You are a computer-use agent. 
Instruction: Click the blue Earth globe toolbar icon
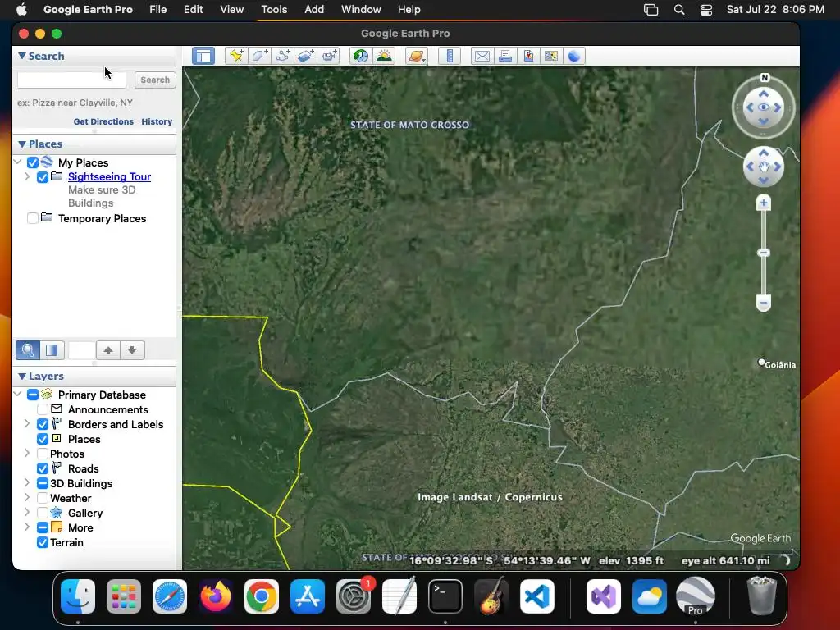tap(573, 56)
